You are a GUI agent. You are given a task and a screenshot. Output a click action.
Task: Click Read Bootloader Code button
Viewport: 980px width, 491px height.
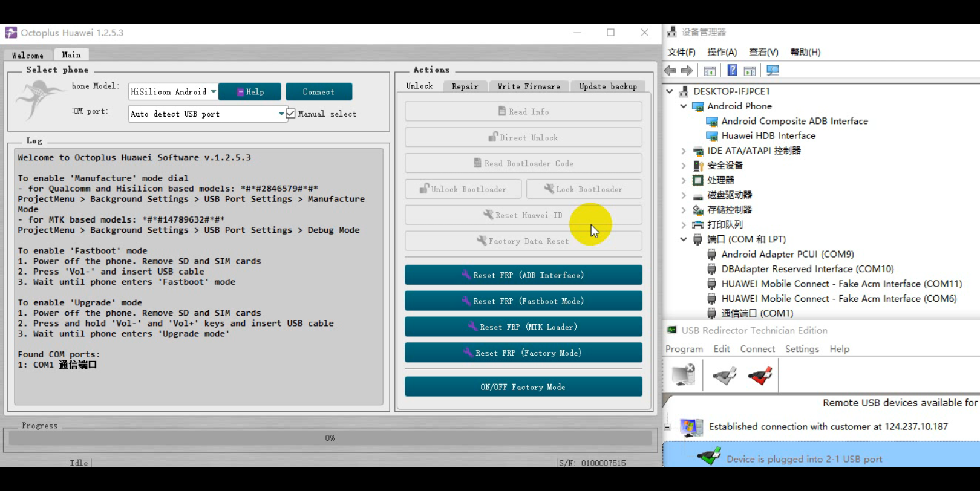tap(523, 163)
